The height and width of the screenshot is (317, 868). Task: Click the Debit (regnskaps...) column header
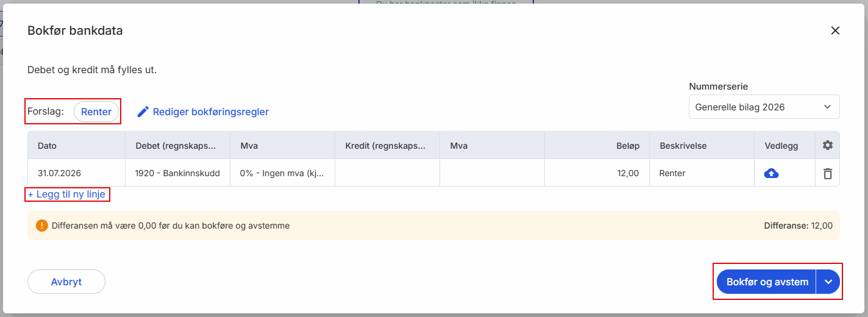click(177, 146)
